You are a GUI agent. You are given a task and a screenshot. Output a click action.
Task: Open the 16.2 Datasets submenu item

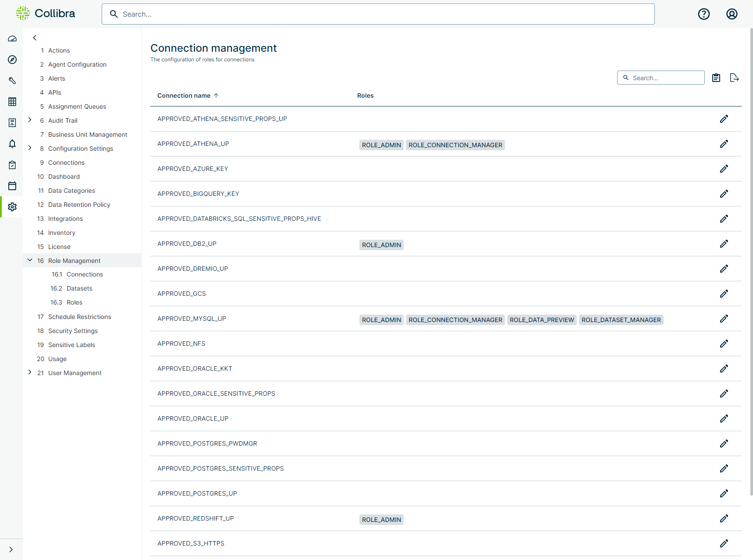[79, 288]
